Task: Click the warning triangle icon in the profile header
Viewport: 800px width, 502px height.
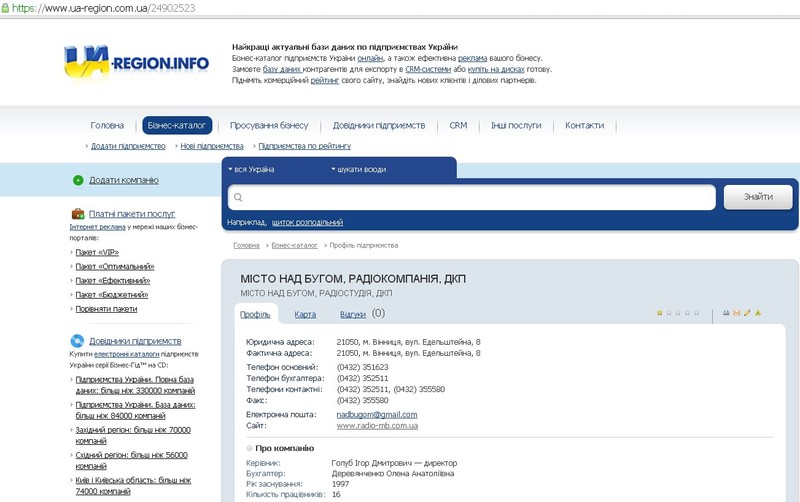Action: click(x=758, y=313)
